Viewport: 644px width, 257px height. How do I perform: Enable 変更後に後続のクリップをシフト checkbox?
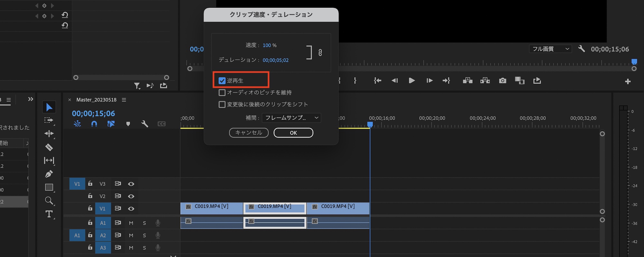tap(222, 105)
